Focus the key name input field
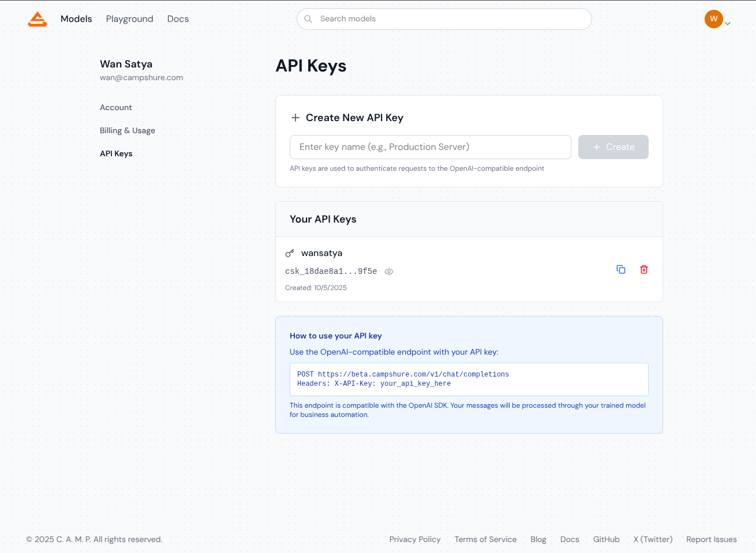756x553 pixels. (x=430, y=147)
